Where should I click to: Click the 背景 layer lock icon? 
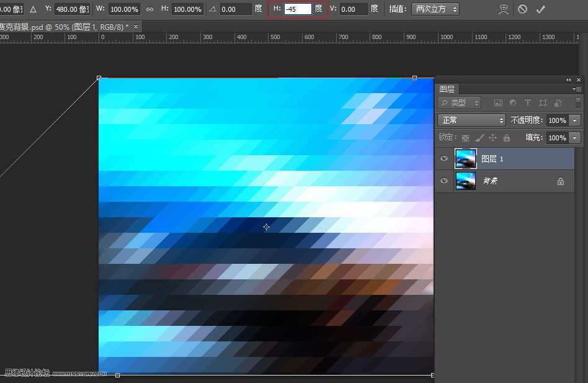click(x=561, y=181)
